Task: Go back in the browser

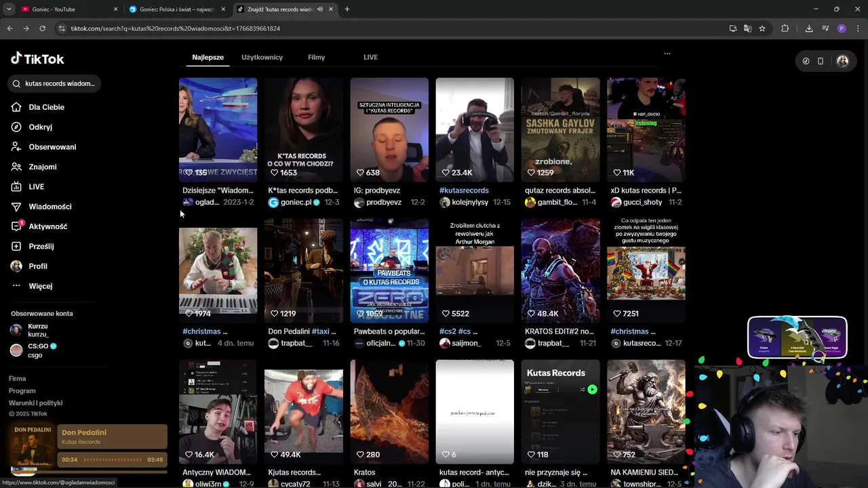Action: coord(9,28)
